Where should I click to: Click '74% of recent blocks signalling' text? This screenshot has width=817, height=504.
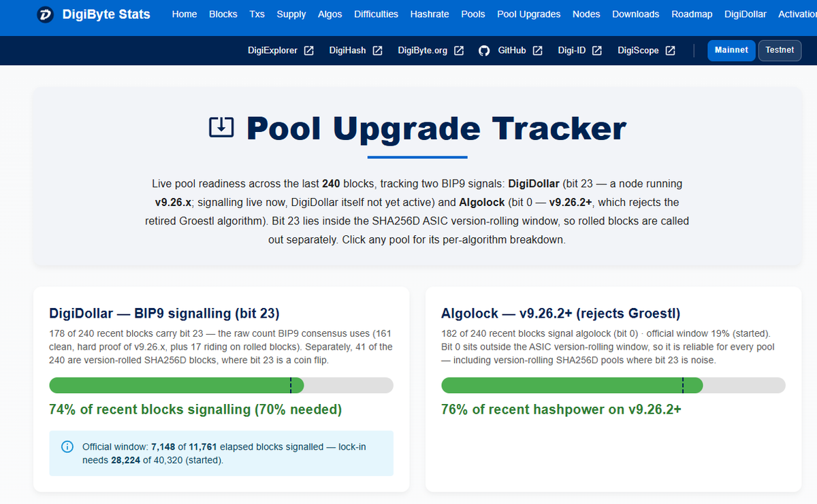click(195, 409)
